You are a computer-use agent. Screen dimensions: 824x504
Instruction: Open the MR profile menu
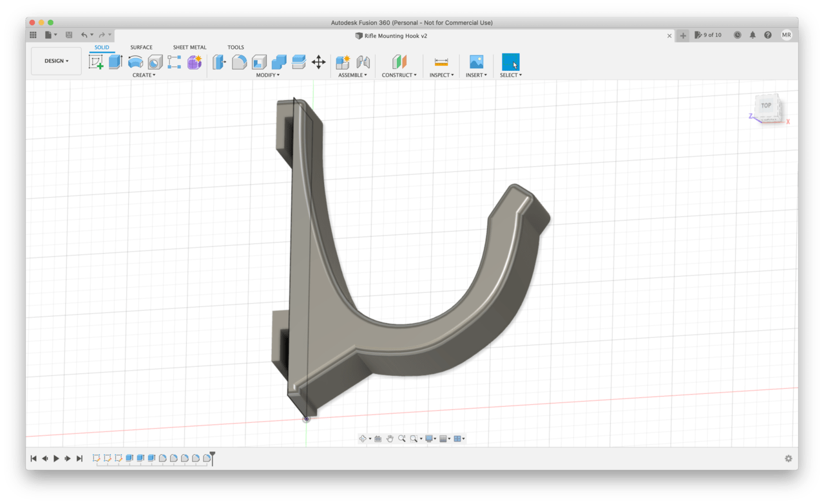click(787, 35)
